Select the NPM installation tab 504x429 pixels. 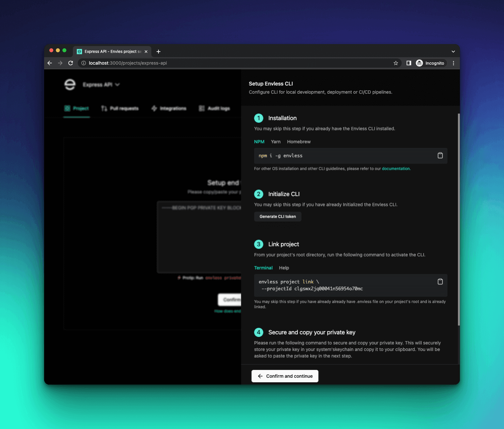259,142
